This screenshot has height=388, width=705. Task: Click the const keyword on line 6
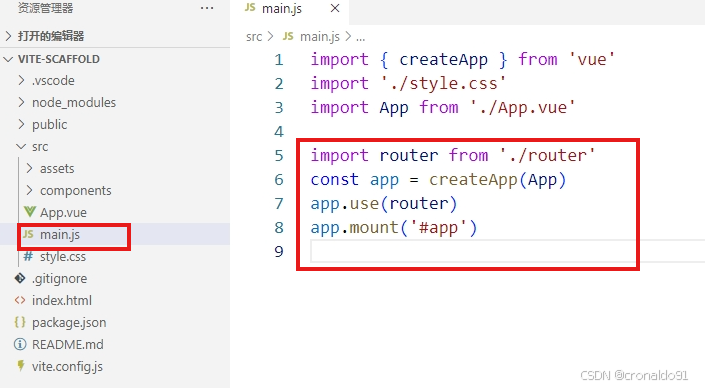click(334, 180)
